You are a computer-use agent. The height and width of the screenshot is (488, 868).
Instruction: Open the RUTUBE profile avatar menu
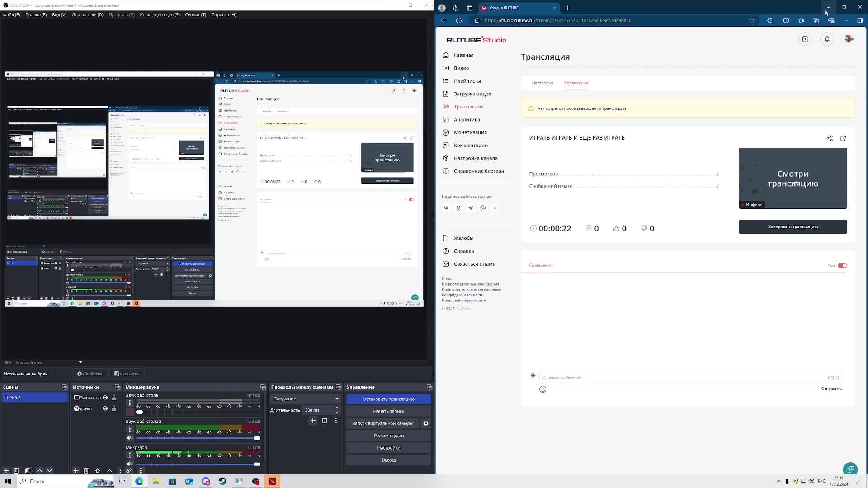click(849, 39)
